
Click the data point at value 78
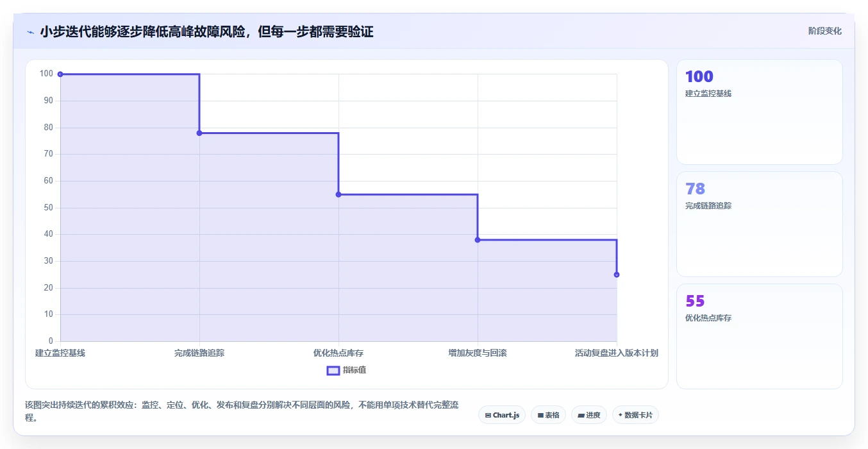(x=199, y=133)
